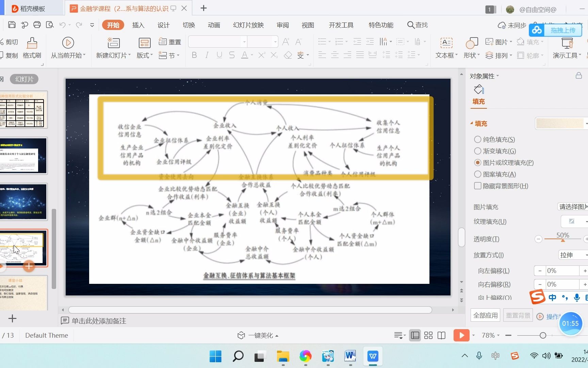Click the Presentation Tools (演示工具) icon

pos(567,43)
